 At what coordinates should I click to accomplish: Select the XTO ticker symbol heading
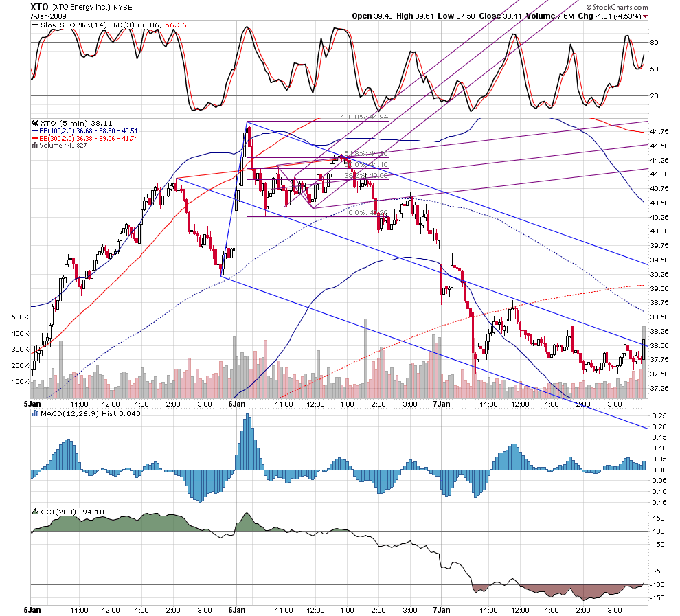coord(39,7)
